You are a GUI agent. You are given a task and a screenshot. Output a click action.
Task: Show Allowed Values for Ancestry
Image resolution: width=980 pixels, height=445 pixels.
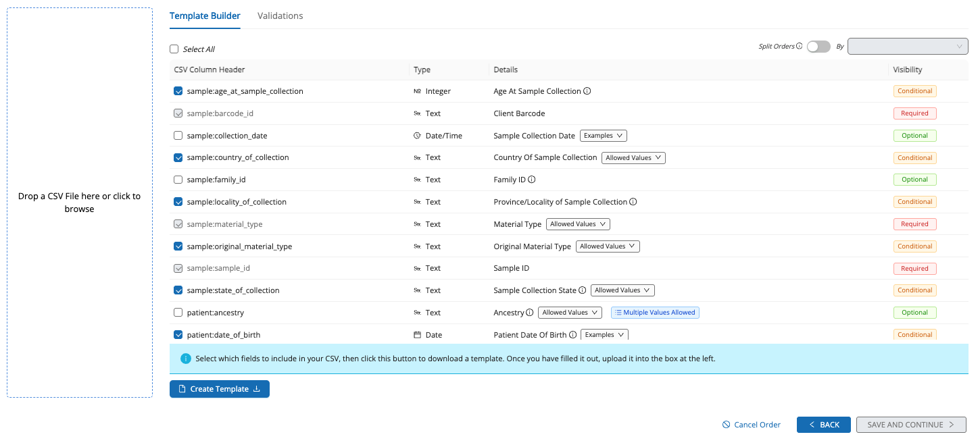[570, 313]
